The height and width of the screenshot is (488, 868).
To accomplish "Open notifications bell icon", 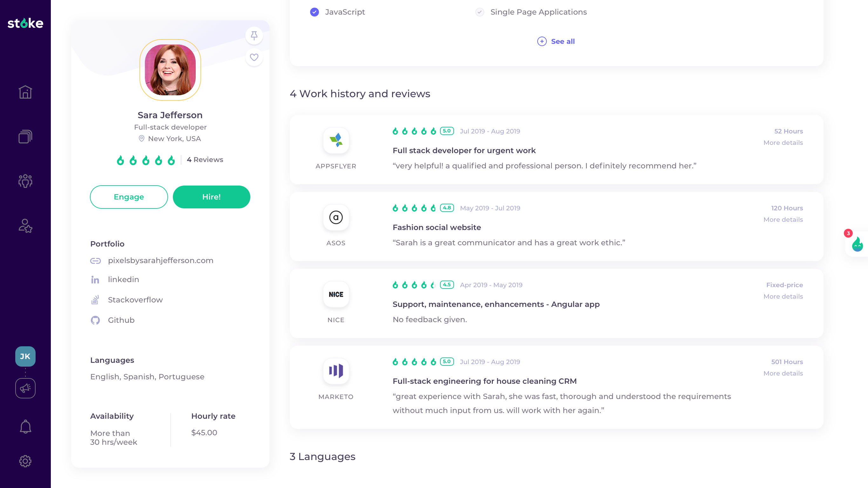I will coord(25,426).
